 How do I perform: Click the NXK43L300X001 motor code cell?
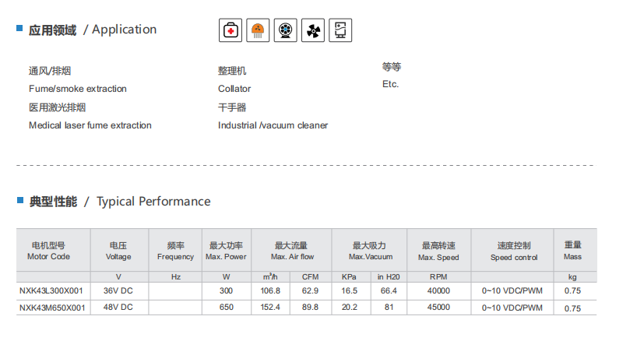51,291
